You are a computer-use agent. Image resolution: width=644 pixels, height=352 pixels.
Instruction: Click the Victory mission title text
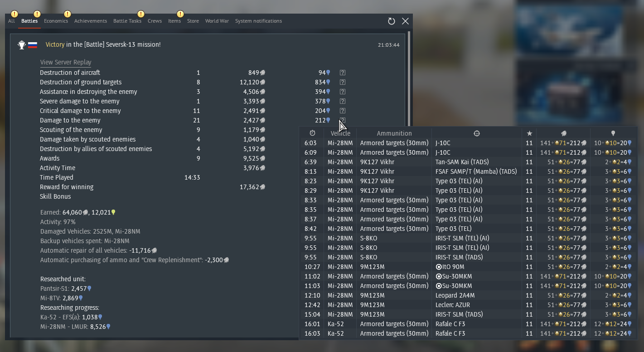pyautogui.click(x=103, y=45)
